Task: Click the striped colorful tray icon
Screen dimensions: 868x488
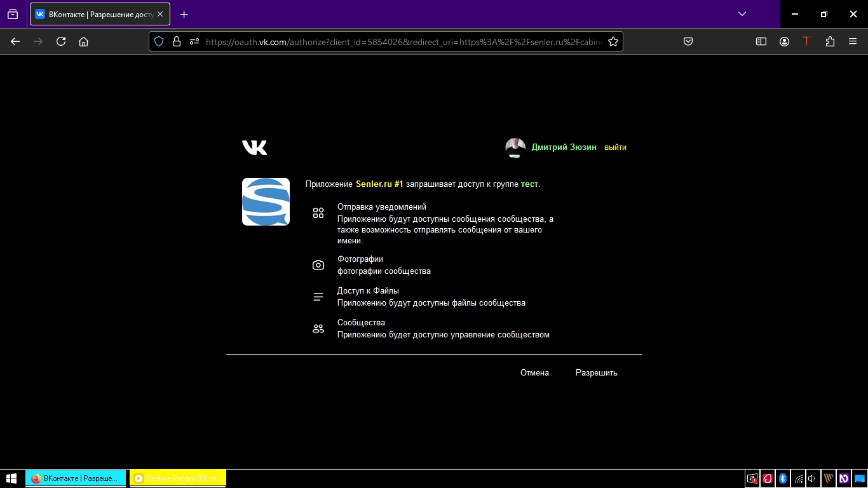Action: tap(829, 478)
